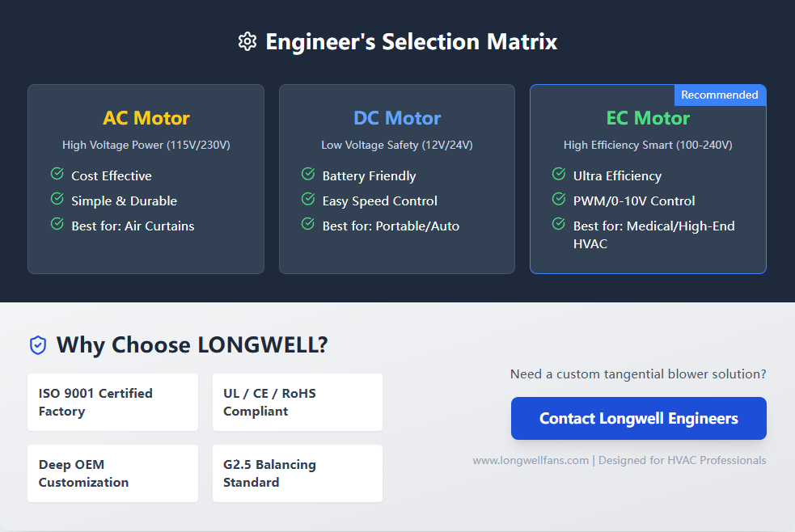
Task: Click the checkmark beside Ultra Efficiency
Action: pyautogui.click(x=559, y=174)
